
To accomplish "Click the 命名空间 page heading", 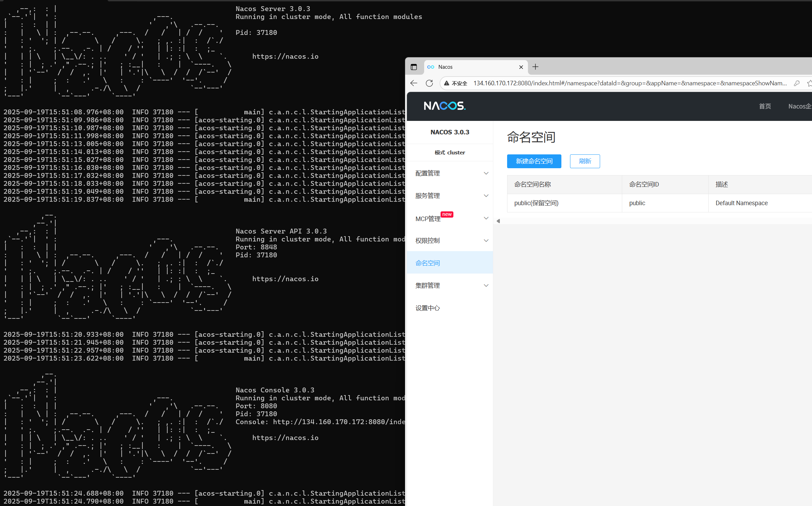I will click(531, 137).
